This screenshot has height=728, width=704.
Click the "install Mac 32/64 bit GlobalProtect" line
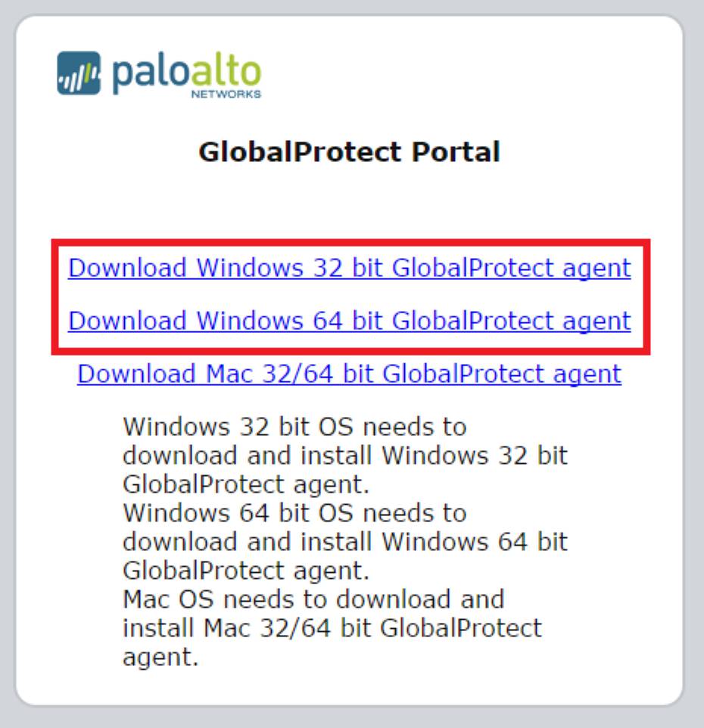pyautogui.click(x=332, y=628)
